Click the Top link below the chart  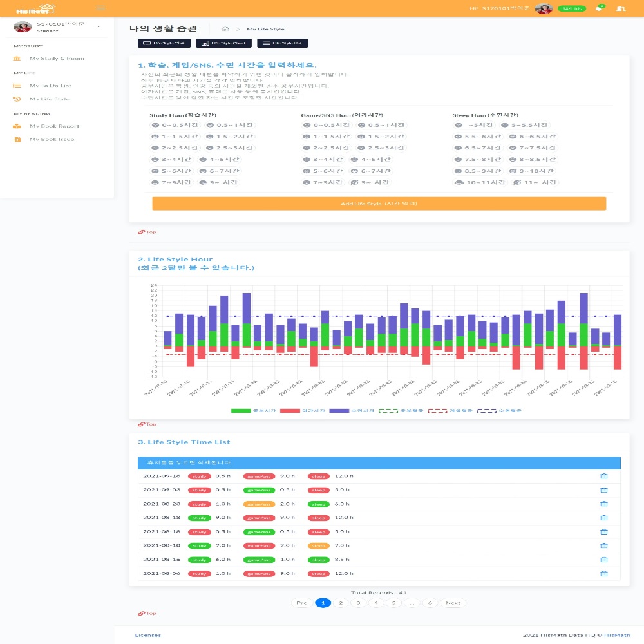pos(147,424)
